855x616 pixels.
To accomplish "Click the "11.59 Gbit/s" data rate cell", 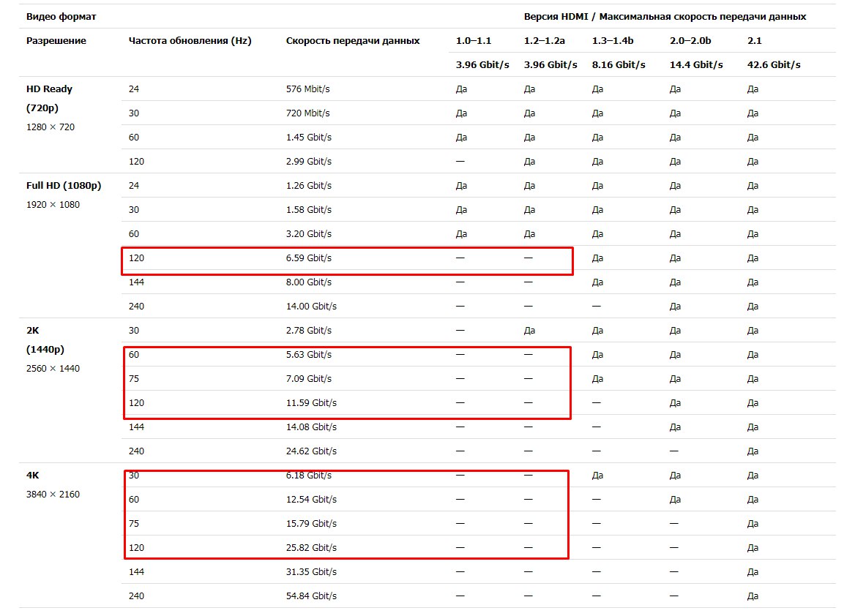I will pos(311,403).
